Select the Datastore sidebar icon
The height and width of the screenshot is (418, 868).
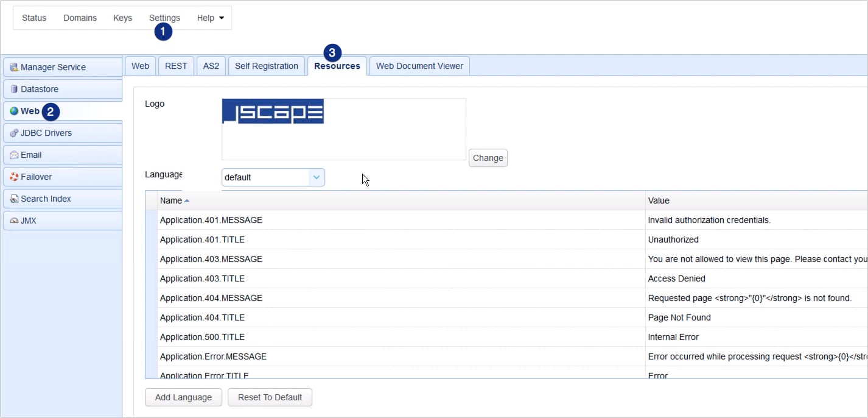pyautogui.click(x=14, y=89)
